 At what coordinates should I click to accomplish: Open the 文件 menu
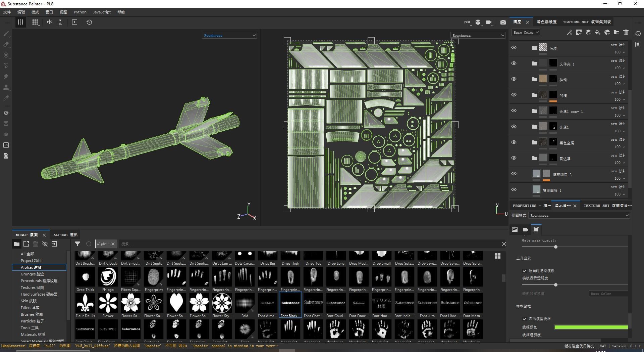(x=7, y=12)
